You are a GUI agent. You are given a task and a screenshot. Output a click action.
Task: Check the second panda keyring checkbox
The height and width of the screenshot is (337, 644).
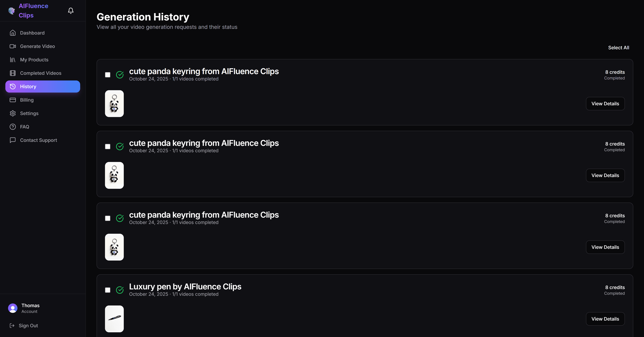108,147
